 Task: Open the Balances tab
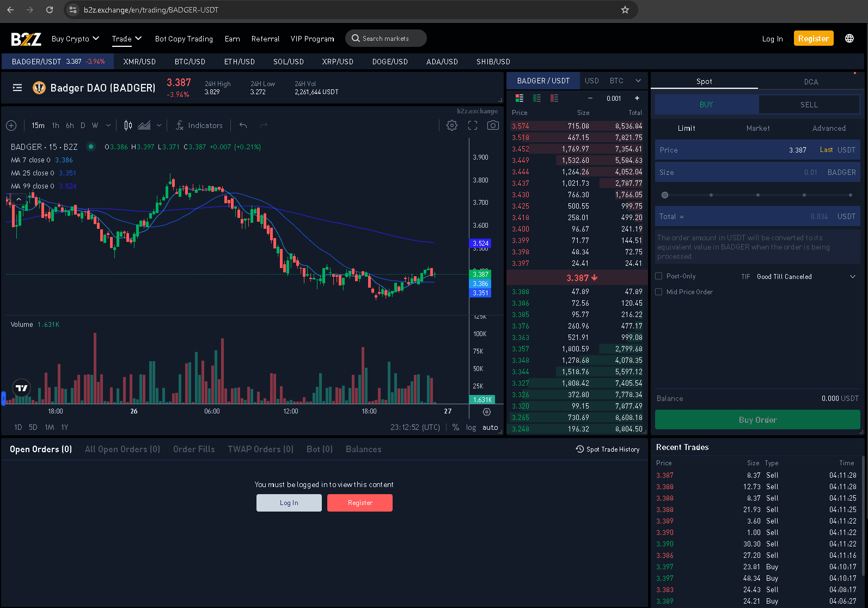[363, 449]
